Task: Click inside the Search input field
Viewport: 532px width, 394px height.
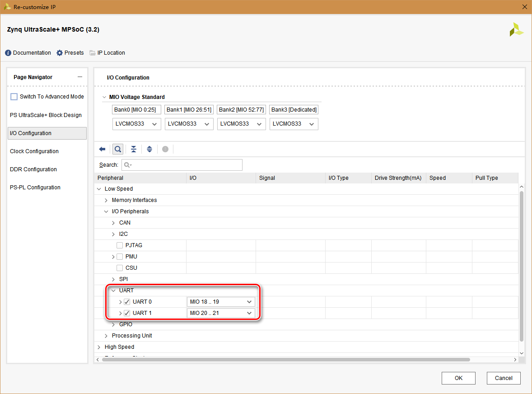Action: pos(182,165)
